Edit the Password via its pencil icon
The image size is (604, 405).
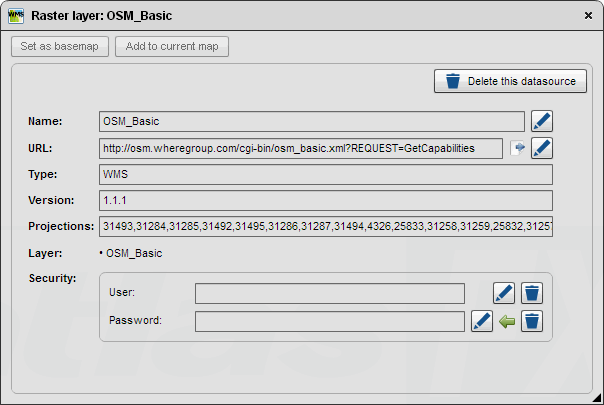tap(482, 321)
